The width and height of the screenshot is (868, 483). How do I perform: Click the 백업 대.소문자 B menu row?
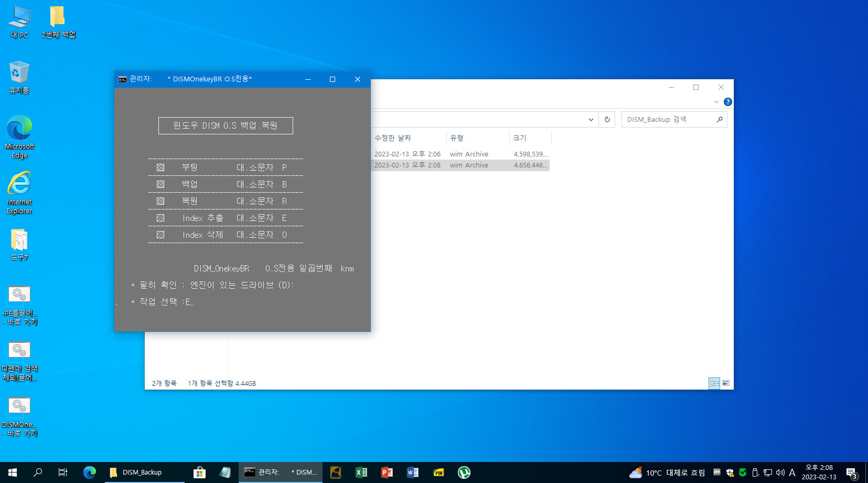[226, 184]
